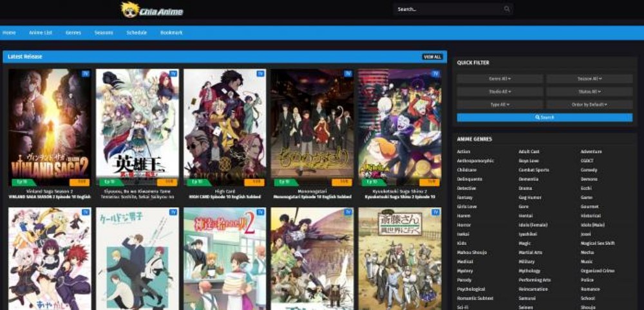The height and width of the screenshot is (310, 644).
Task: Open the Status All dropdown
Action: [589, 92]
